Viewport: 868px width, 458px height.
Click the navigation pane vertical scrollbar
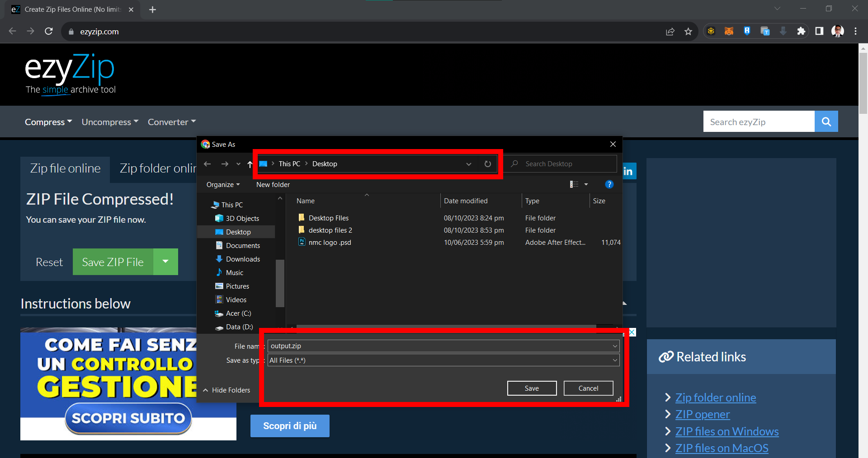pos(280,283)
